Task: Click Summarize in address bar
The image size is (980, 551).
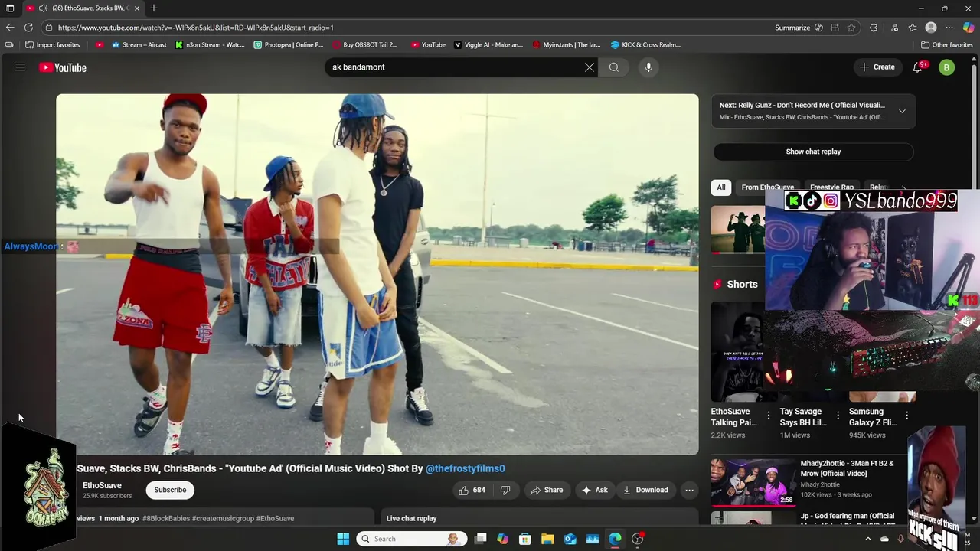Action: pos(792,28)
